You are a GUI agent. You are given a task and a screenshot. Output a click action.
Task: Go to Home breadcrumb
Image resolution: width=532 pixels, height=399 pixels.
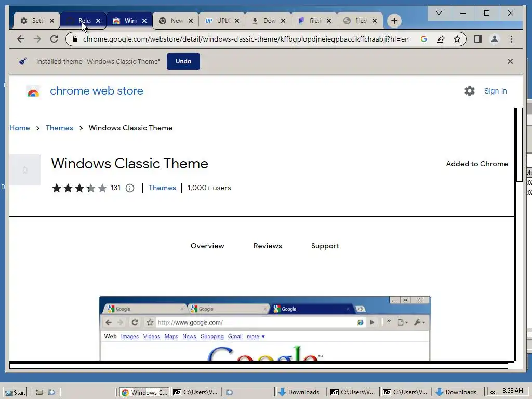click(20, 128)
